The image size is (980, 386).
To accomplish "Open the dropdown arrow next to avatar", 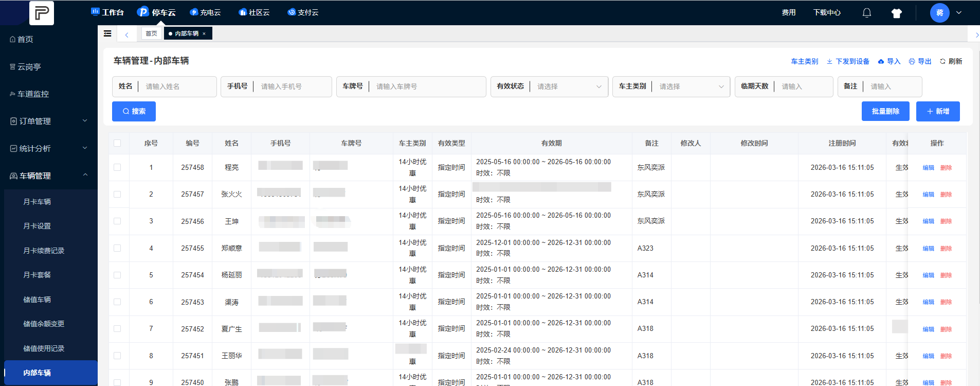I will [959, 13].
